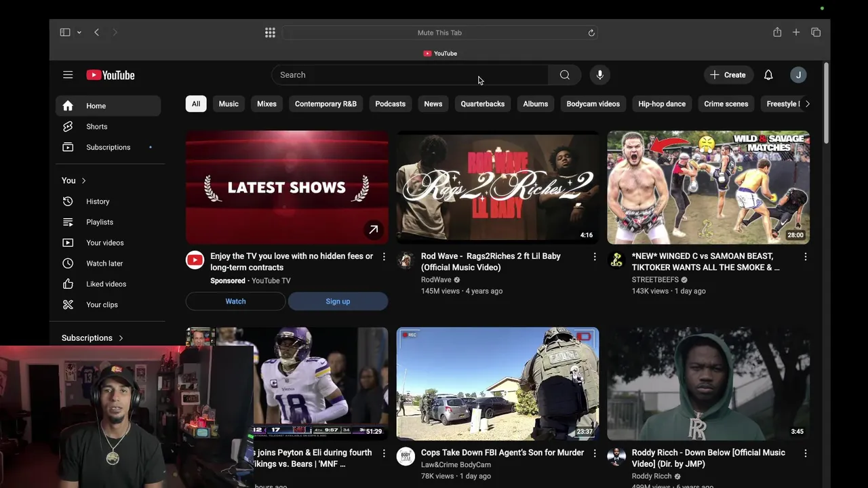Click the magnifying glass search button
This screenshot has height=488, width=868.
pos(565,75)
